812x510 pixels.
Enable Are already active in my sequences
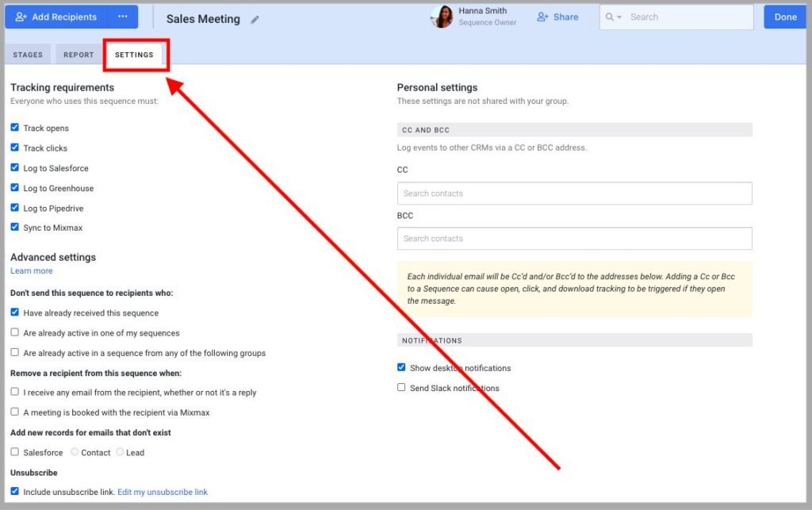(x=14, y=332)
